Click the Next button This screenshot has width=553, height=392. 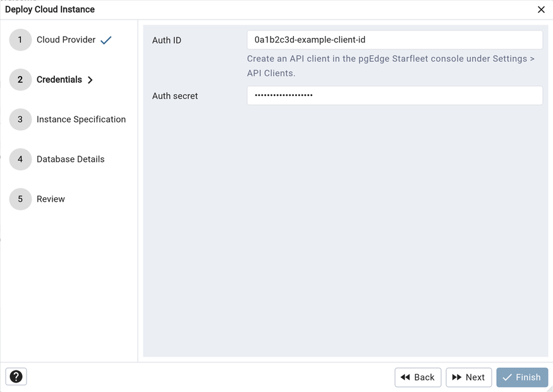(x=469, y=377)
